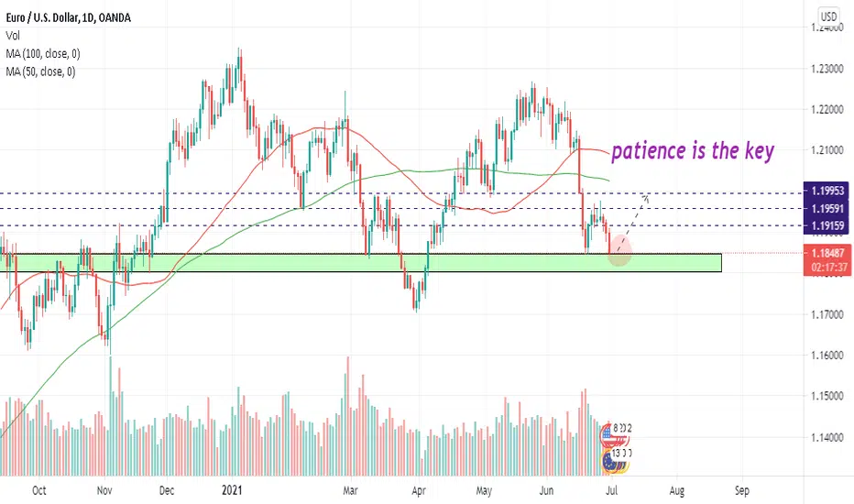The width and height of the screenshot is (854, 504).
Task: Click the 1.19591 price level label
Action: 827,209
